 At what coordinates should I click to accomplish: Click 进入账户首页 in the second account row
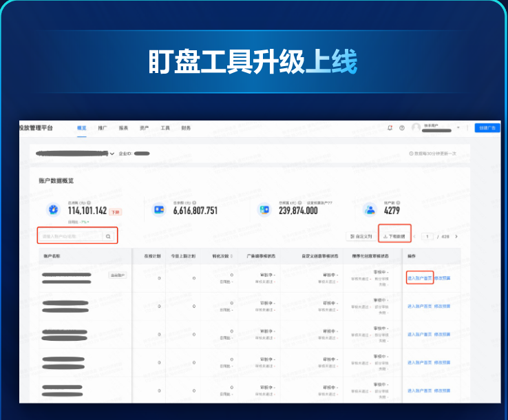[420, 306]
